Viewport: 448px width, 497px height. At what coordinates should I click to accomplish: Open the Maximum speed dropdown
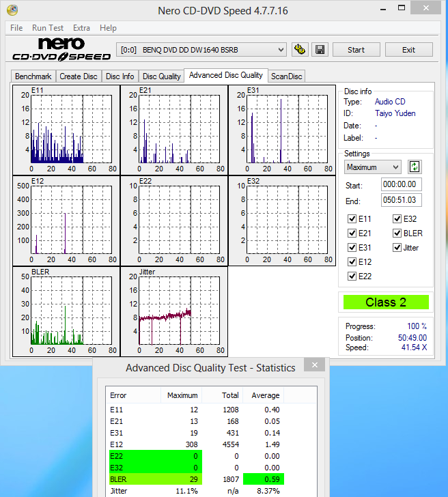(x=373, y=167)
